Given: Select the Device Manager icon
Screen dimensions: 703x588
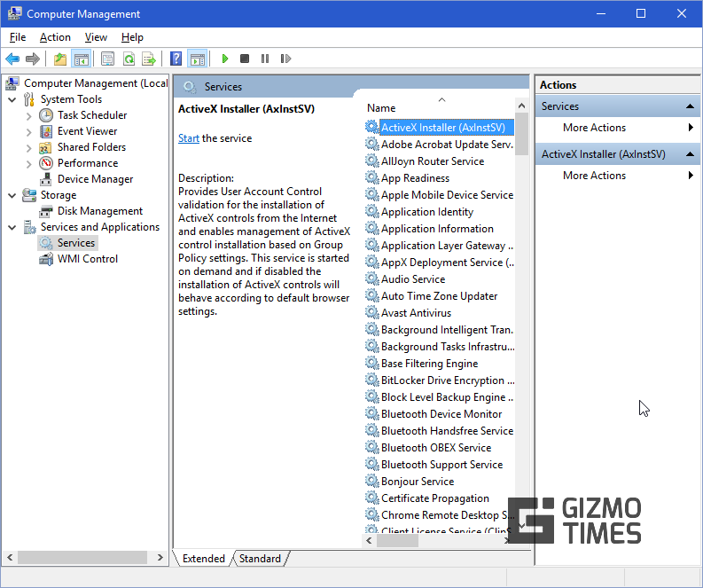Looking at the screenshot, I should click(x=45, y=179).
